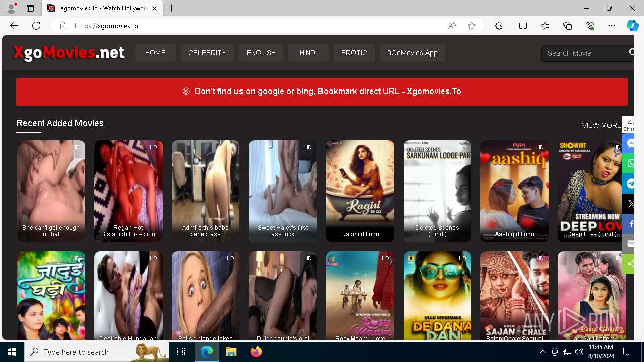Open Collections in the toolbar
The image size is (644, 362).
[568, 26]
